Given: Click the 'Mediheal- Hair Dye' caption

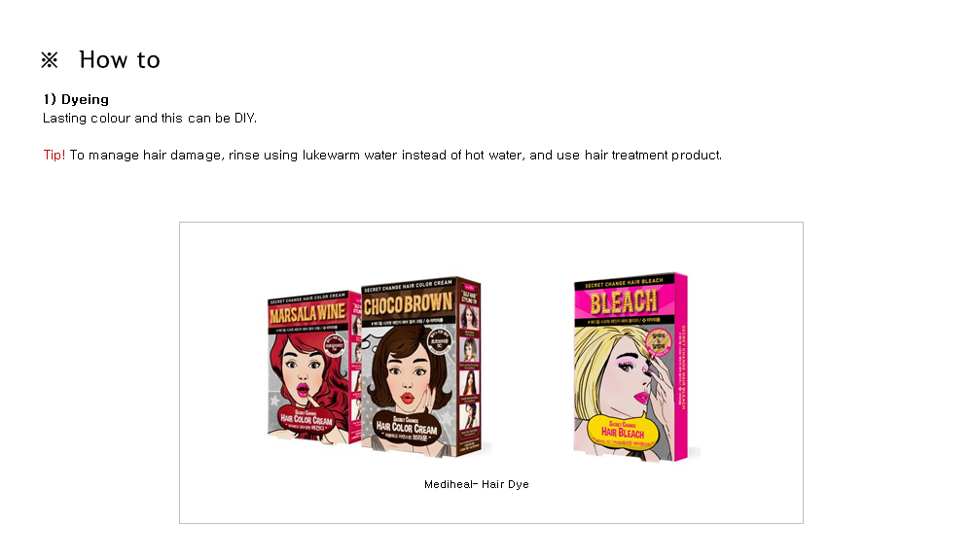Looking at the screenshot, I should coord(477,484).
